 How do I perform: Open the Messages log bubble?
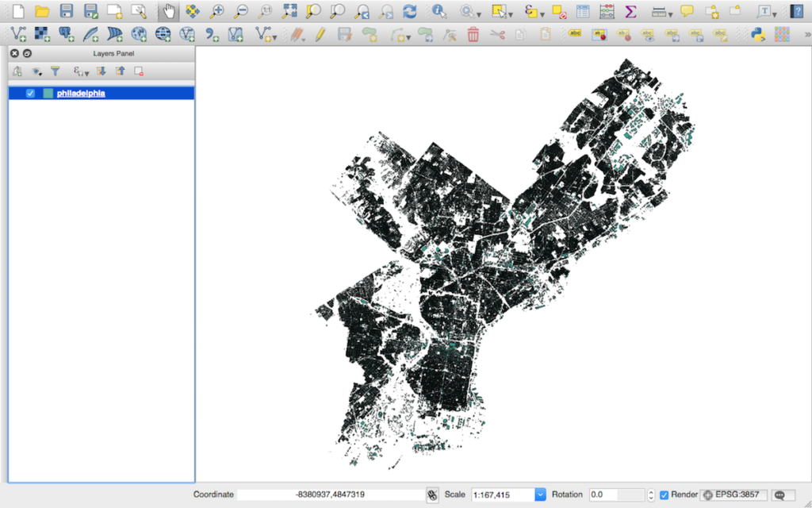tap(779, 495)
